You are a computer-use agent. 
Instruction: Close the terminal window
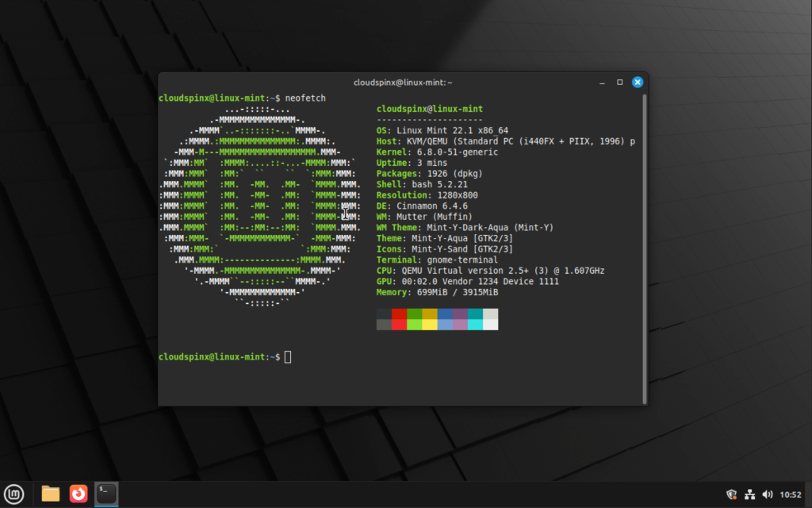(638, 83)
